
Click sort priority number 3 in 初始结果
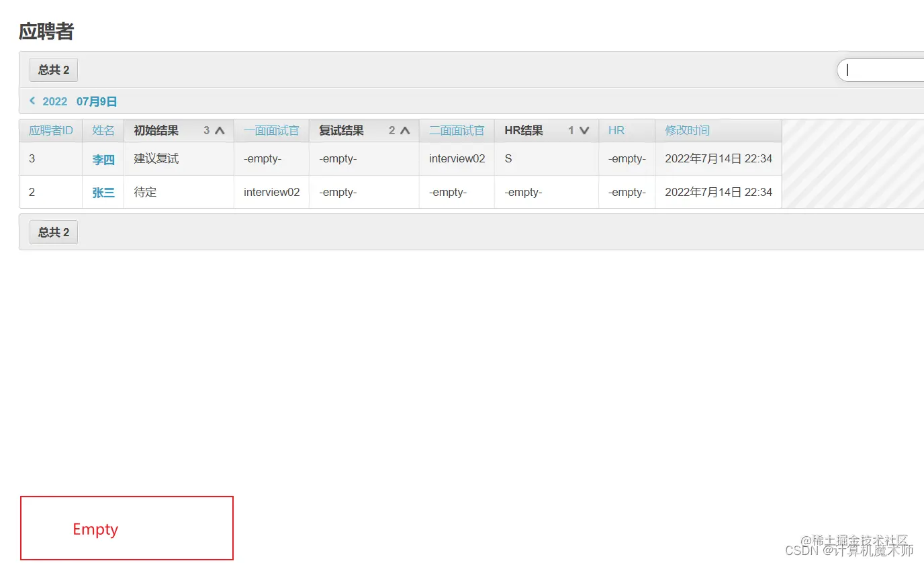[x=207, y=131]
